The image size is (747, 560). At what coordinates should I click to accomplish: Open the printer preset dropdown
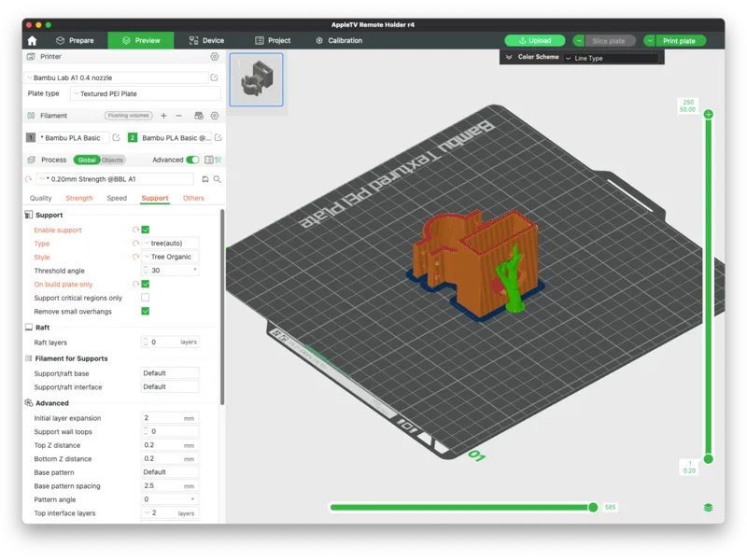[116, 77]
